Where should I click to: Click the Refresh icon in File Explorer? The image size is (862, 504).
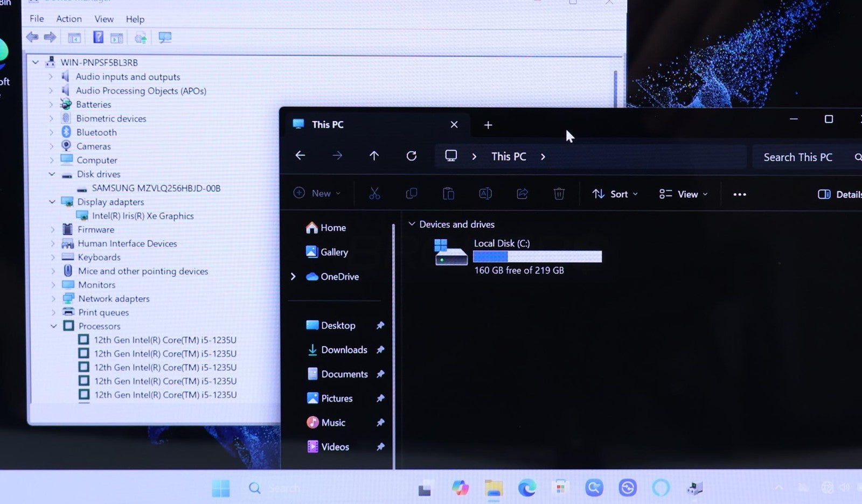pyautogui.click(x=411, y=156)
